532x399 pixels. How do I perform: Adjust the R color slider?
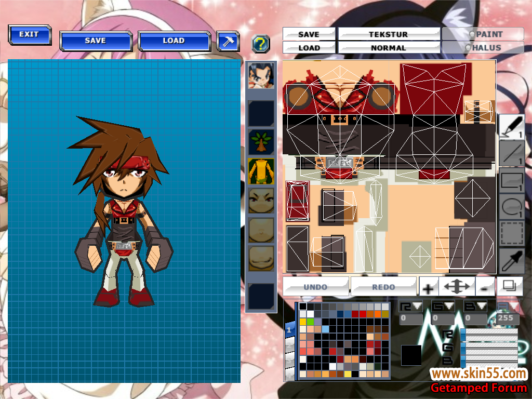click(490, 334)
